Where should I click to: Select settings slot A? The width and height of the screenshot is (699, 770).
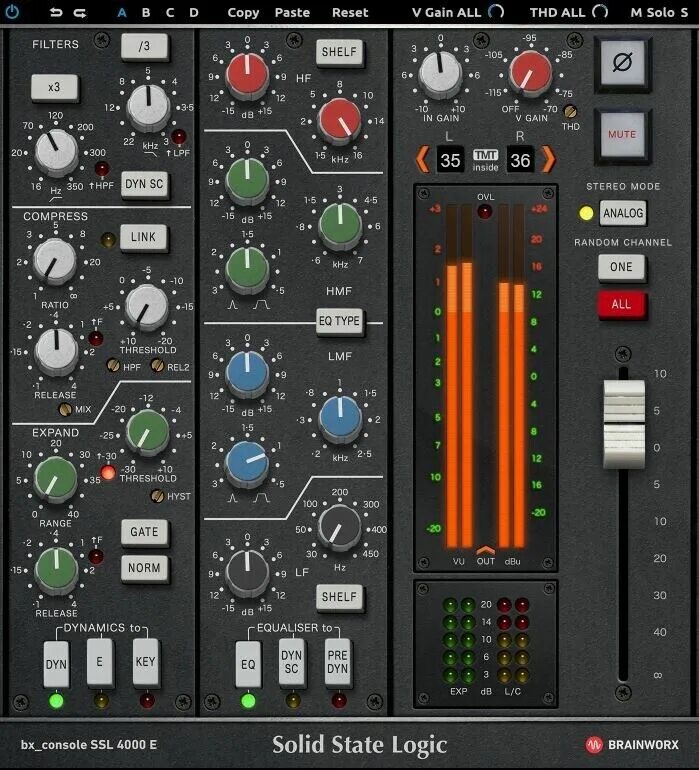(122, 12)
